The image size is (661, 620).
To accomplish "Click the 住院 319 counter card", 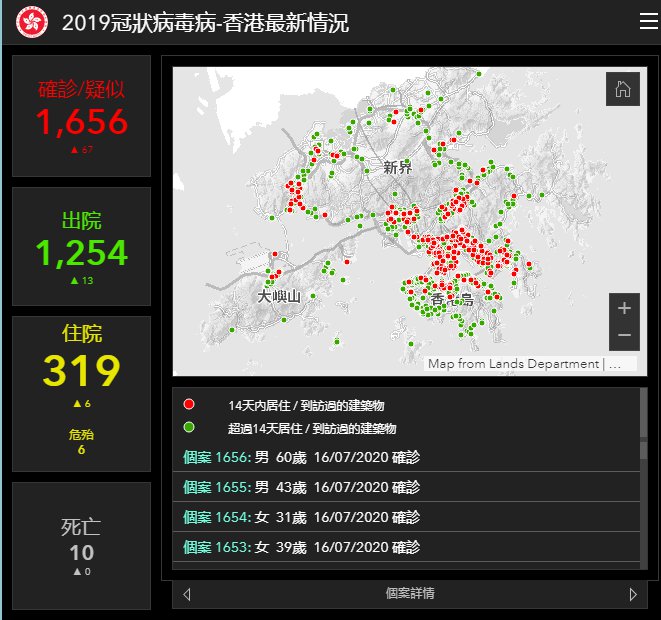I will coord(81,394).
